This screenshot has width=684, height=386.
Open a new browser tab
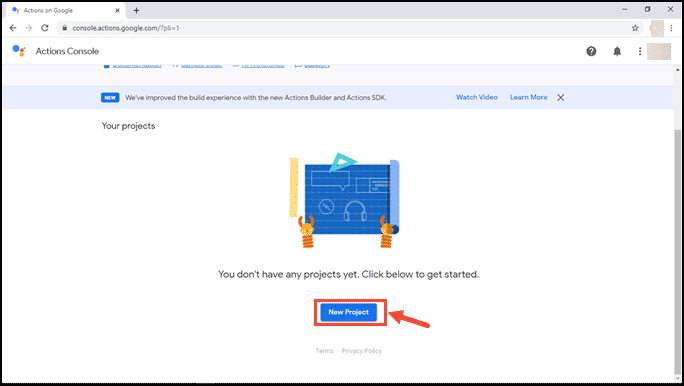click(136, 10)
